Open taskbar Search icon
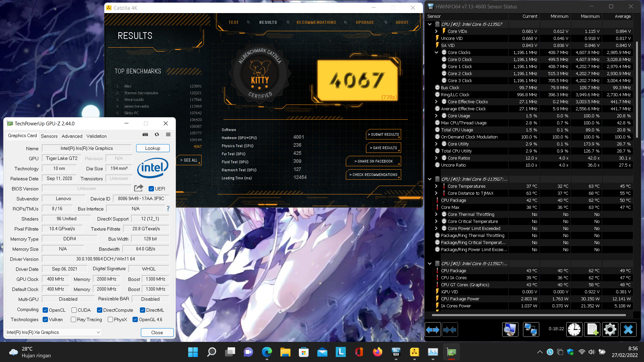 [x=211, y=352]
